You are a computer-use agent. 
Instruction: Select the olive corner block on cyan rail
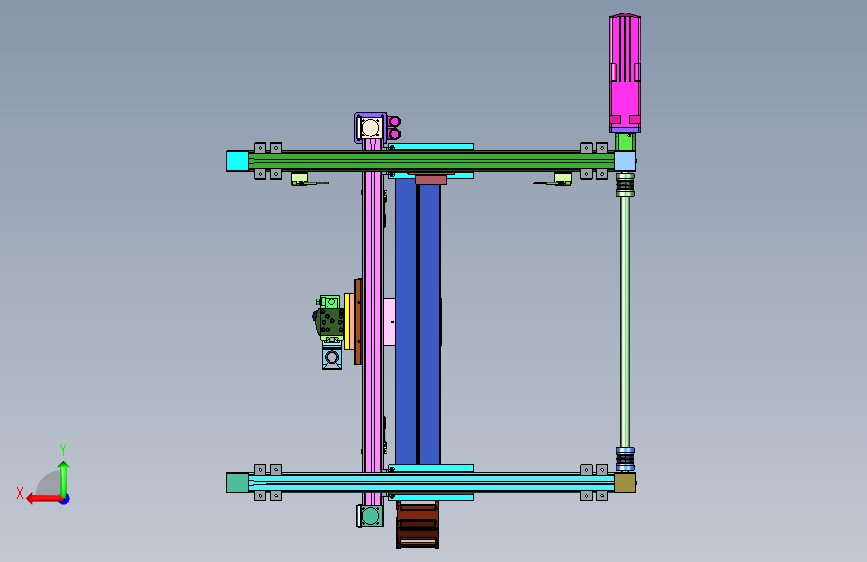(x=625, y=483)
